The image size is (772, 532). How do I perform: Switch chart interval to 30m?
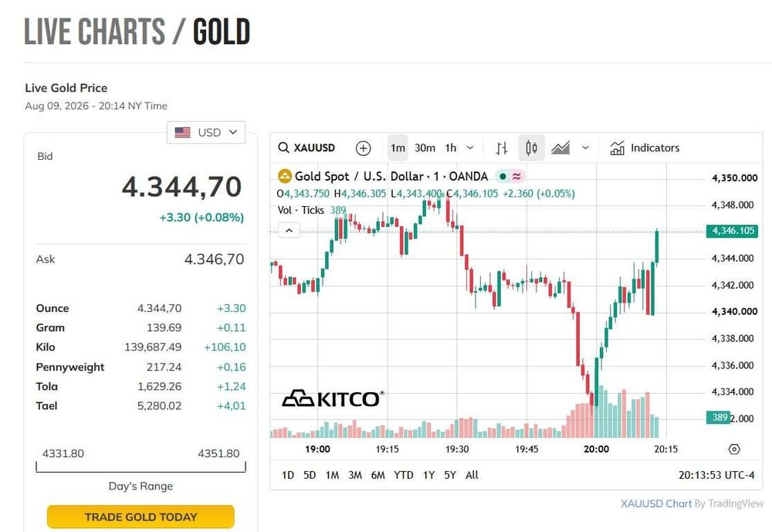coord(425,147)
